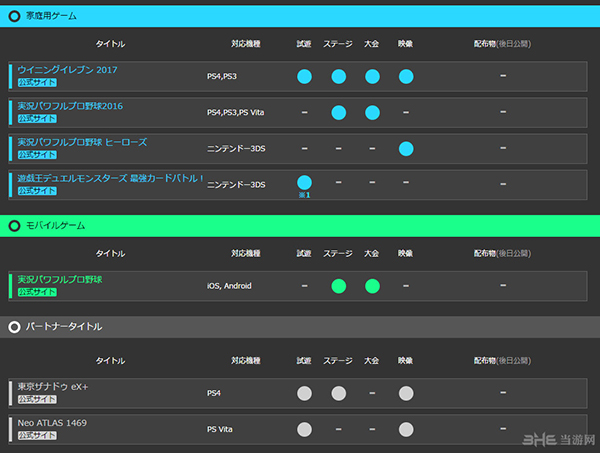This screenshot has height=453, width=600.
Task: Click the green 大会 dot in モバイルゲーム
Action: pos(372,286)
